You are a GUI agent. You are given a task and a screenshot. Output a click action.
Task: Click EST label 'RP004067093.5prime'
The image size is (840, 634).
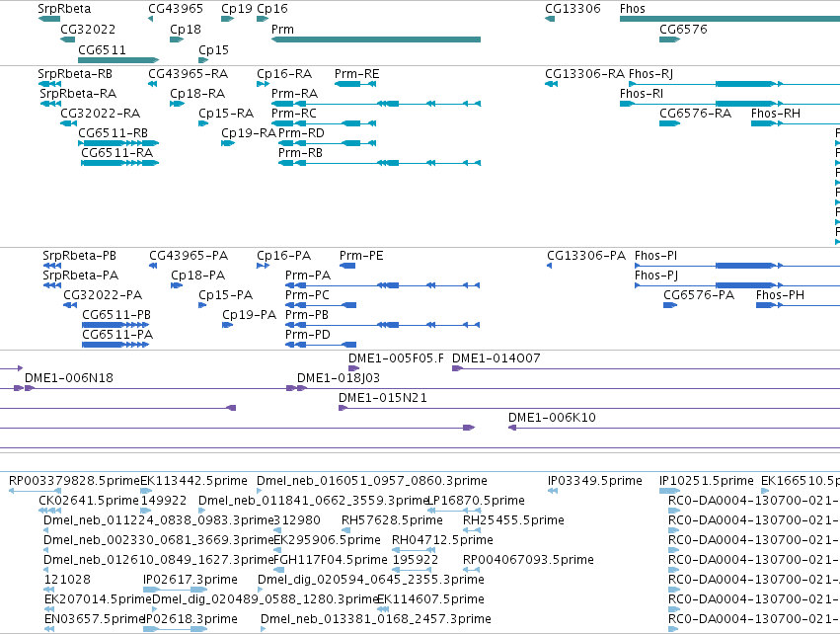(x=528, y=560)
